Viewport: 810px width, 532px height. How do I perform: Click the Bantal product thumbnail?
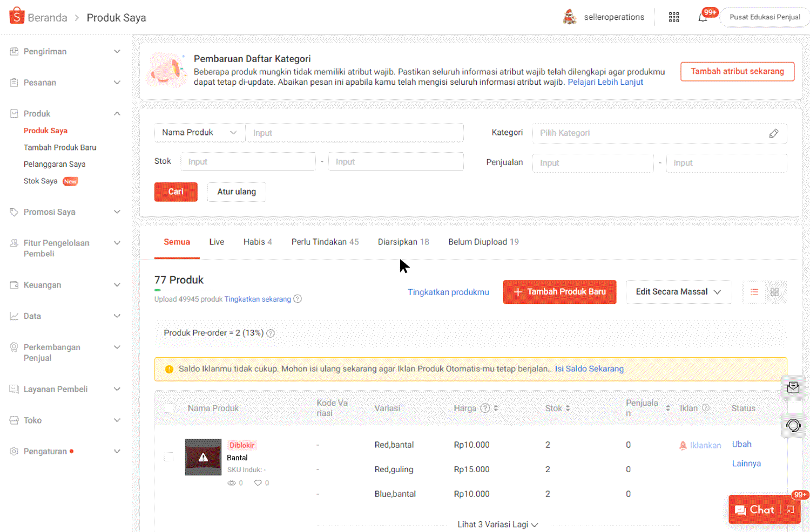pyautogui.click(x=203, y=457)
